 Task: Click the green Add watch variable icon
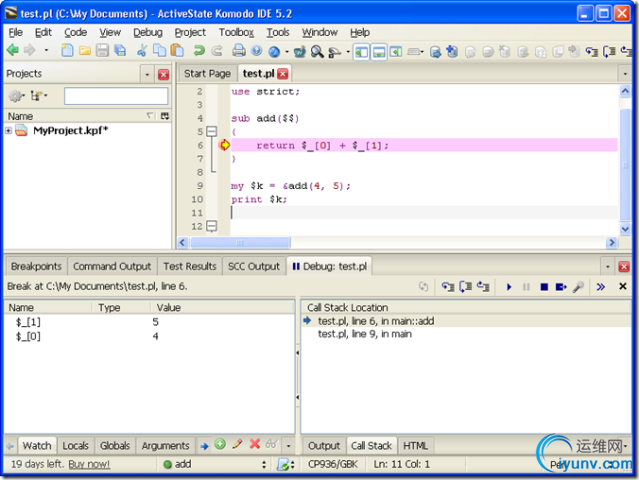click(x=220, y=444)
